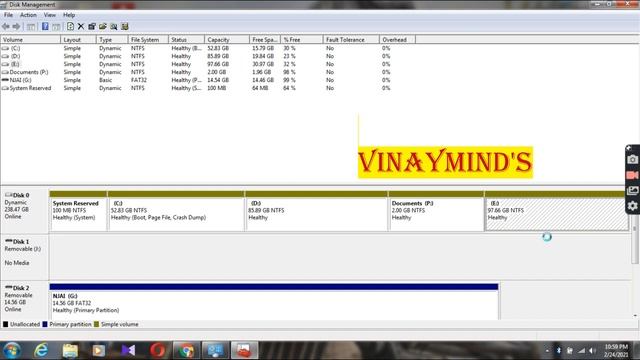Click the Disk 2 Removable label panel
This screenshot has width=640, height=360.
click(x=24, y=300)
